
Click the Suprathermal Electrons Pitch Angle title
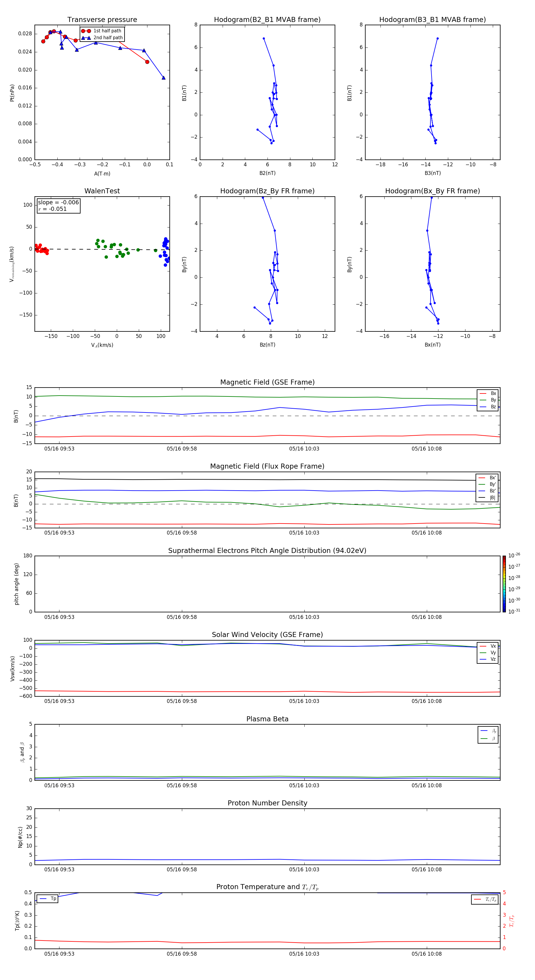click(x=267, y=551)
